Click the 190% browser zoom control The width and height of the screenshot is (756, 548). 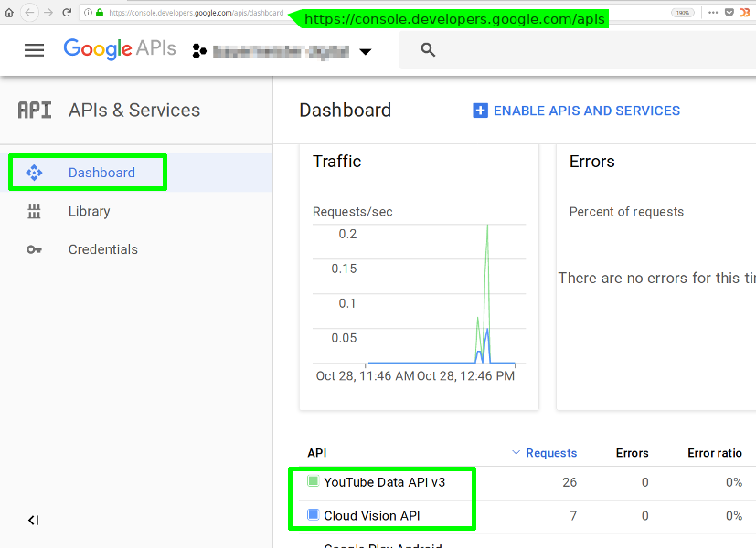684,14
